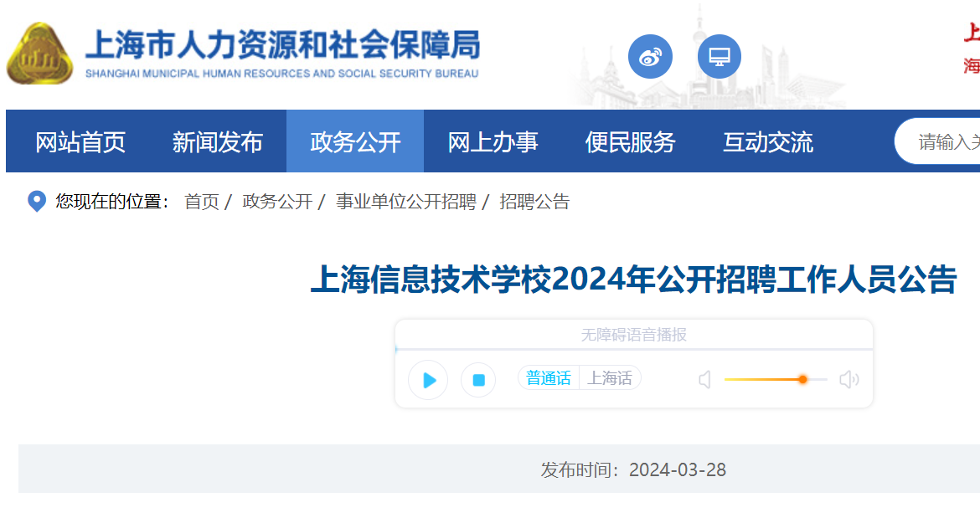Click the audio progress bar under 无障碍语音播报
This screenshot has height=518, width=980.
[x=634, y=350]
